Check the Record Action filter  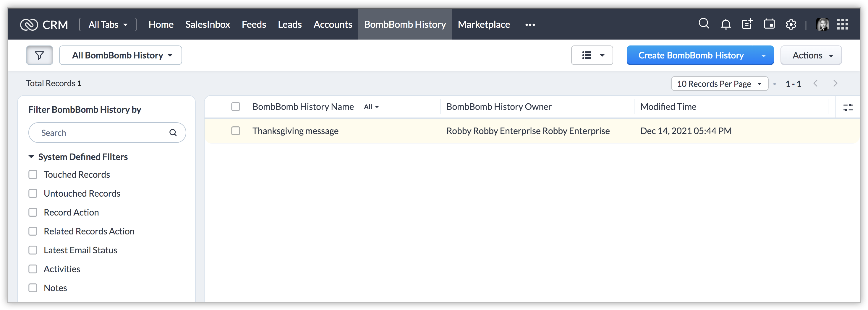coord(33,212)
